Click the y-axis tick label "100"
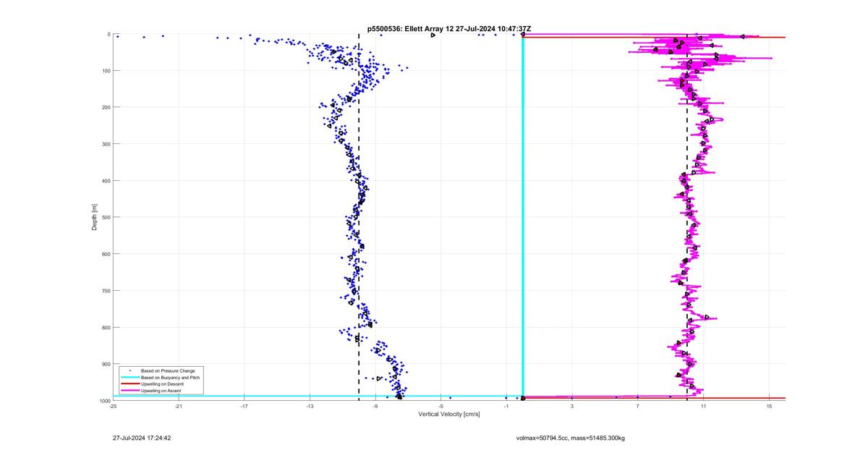868x450 pixels. point(106,71)
